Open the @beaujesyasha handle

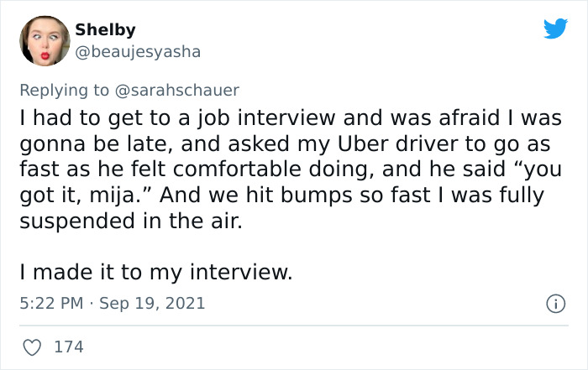click(138, 52)
